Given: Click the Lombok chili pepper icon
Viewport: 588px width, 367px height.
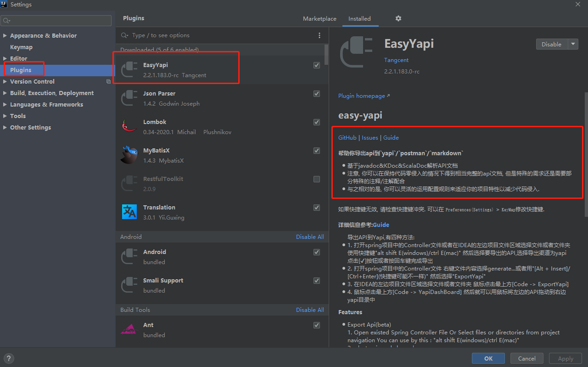Looking at the screenshot, I should click(x=129, y=126).
